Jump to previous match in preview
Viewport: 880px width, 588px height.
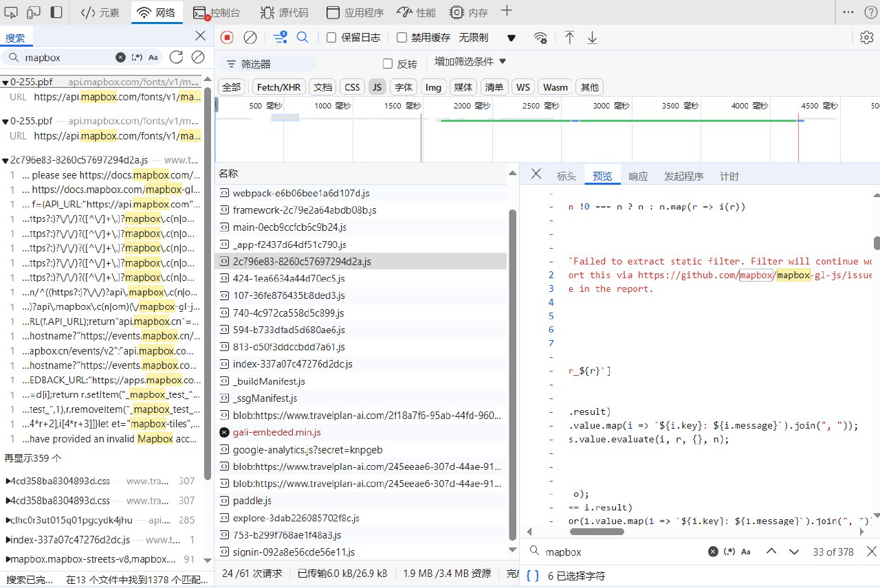771,552
